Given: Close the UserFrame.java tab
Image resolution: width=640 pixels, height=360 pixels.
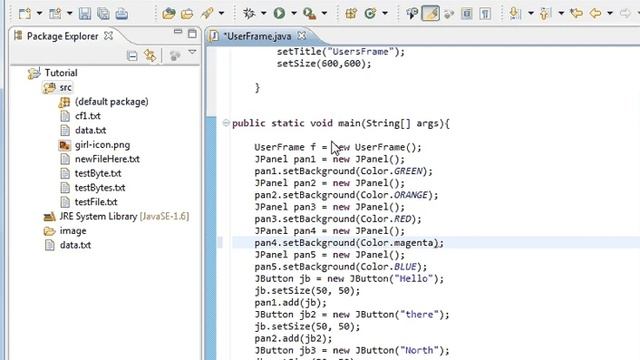Looking at the screenshot, I should [x=302, y=36].
